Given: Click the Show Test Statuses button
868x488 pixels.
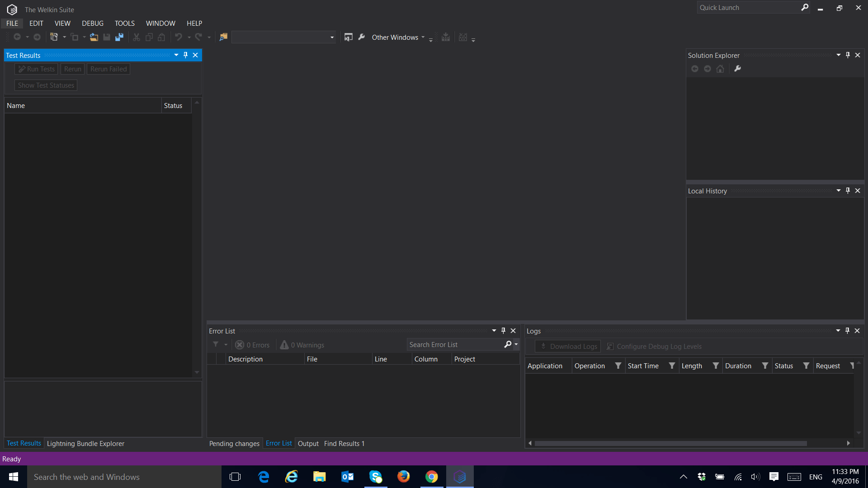Looking at the screenshot, I should click(46, 85).
